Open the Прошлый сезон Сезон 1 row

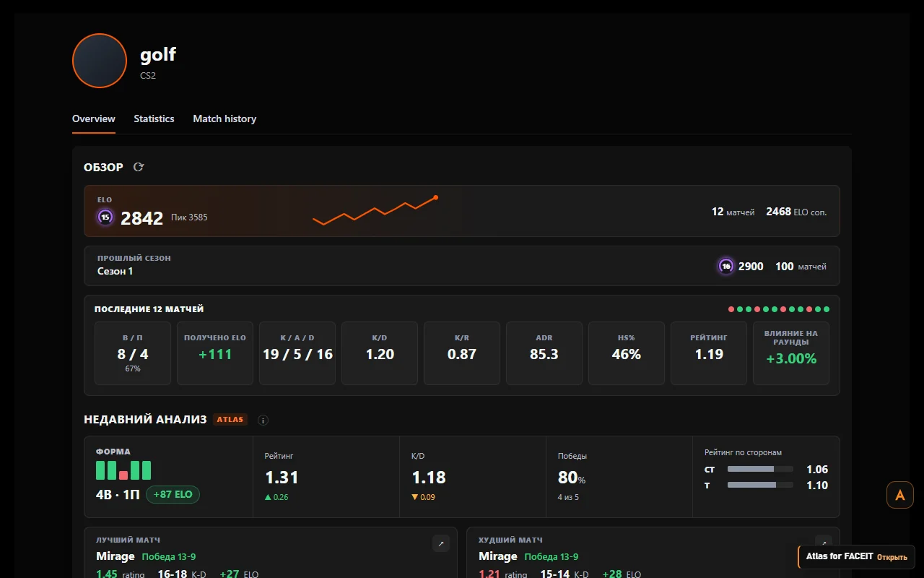462,266
